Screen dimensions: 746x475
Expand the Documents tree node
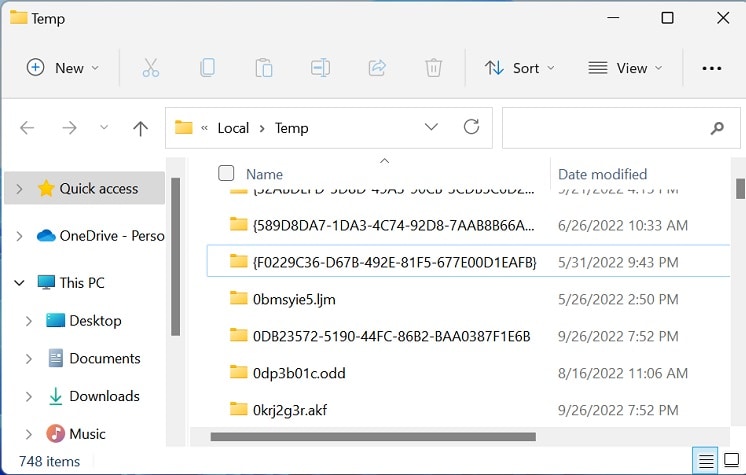[29, 359]
